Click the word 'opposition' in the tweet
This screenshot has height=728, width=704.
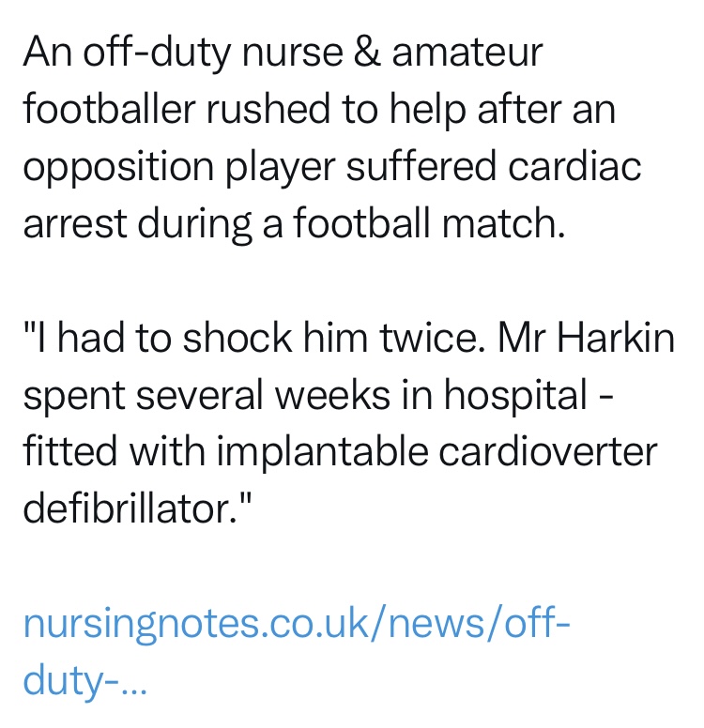(x=118, y=168)
